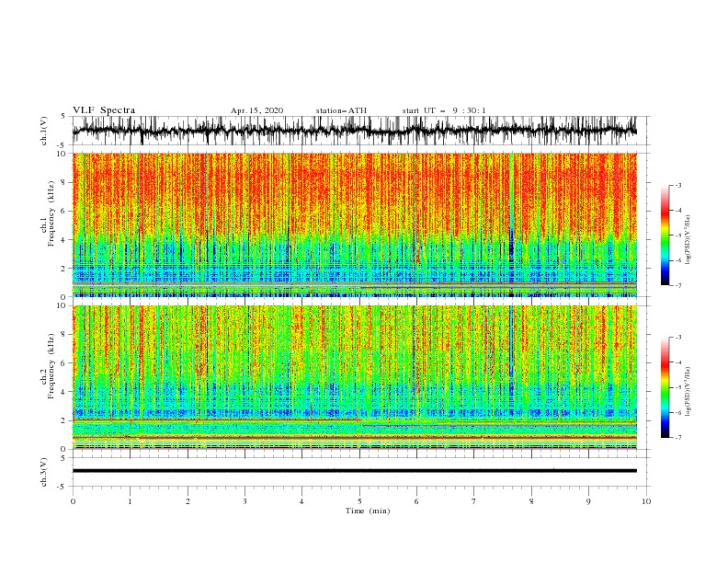Image resolution: width=728 pixels, height=563 pixels.
Task: Click the "6" tick on the time axis
Action: (416, 501)
